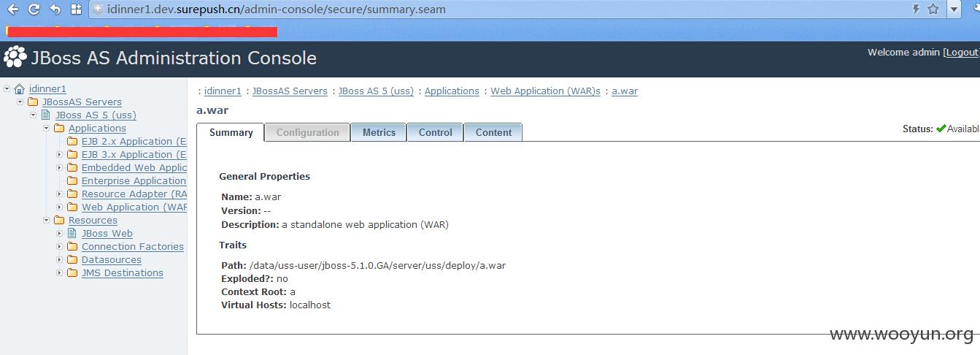The width and height of the screenshot is (980, 355).
Task: Click the undo/restore arrow icon in browser toolbar
Action: [x=55, y=9]
